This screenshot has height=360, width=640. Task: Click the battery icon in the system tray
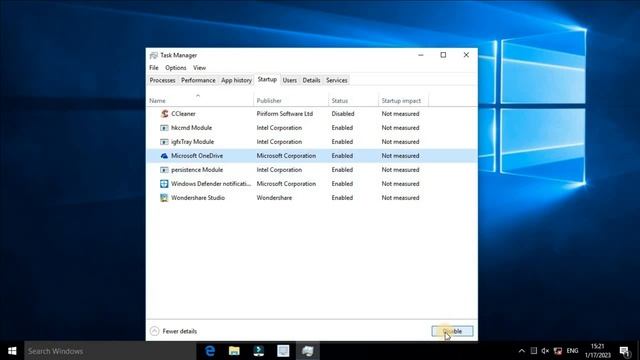(533, 351)
